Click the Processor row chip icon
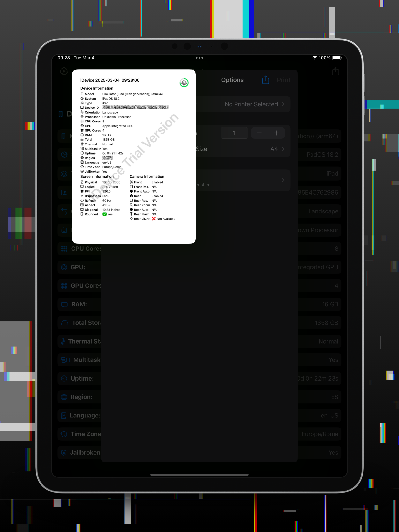Image resolution: width=399 pixels, height=532 pixels. click(64, 230)
